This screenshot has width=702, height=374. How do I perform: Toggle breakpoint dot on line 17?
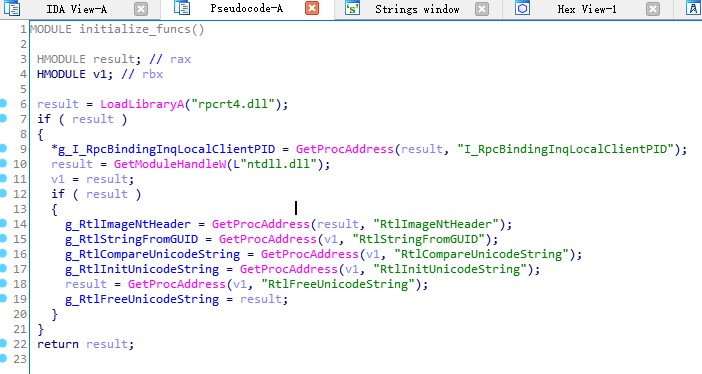click(3, 268)
